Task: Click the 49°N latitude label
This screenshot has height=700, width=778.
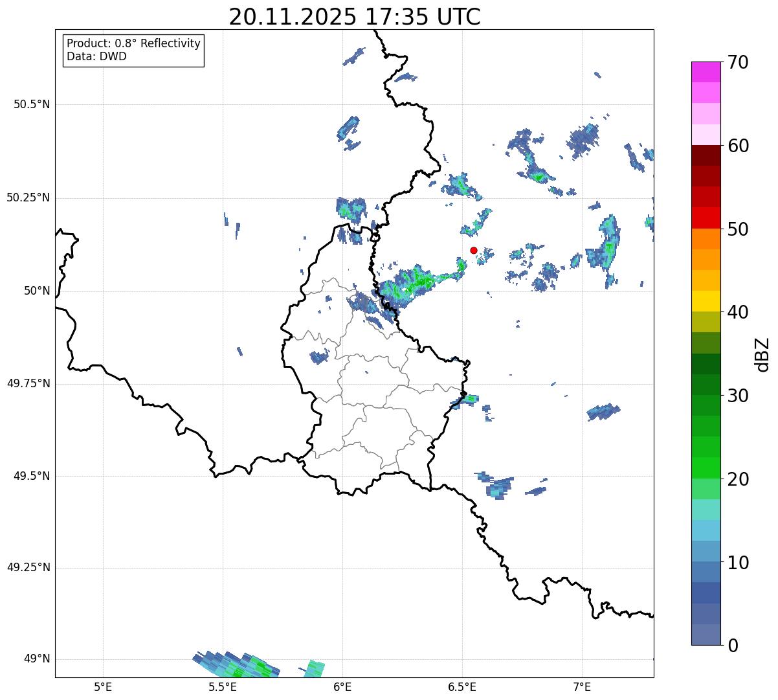Action: tap(37, 659)
